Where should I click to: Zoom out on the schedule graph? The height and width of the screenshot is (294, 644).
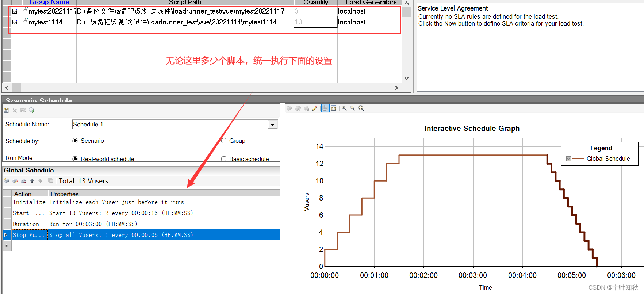[353, 108]
